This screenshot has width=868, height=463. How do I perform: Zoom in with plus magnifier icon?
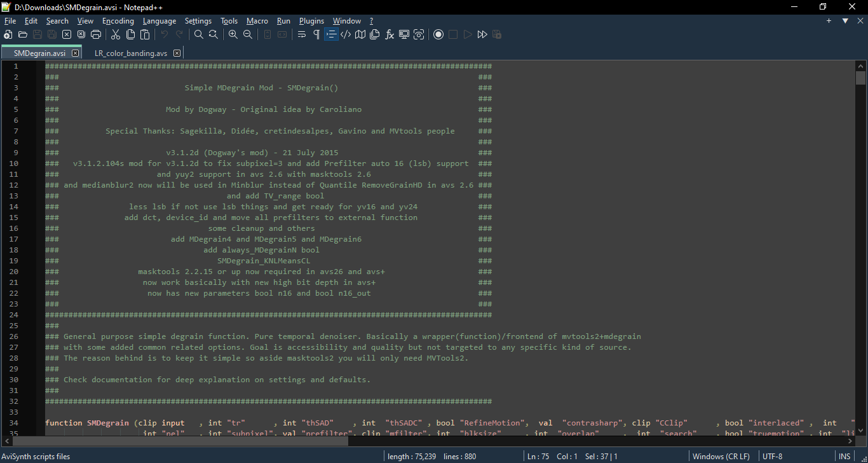(x=233, y=34)
